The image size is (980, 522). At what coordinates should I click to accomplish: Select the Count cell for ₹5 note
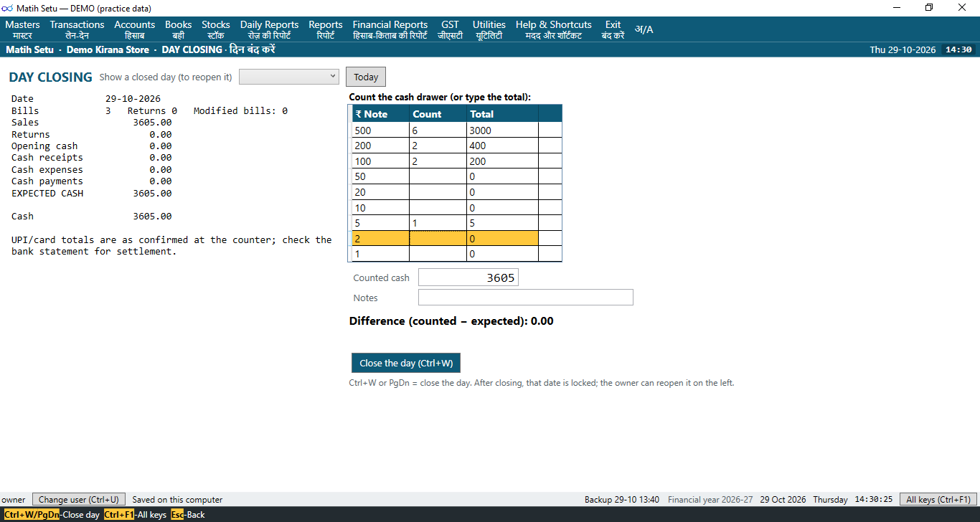(x=438, y=223)
